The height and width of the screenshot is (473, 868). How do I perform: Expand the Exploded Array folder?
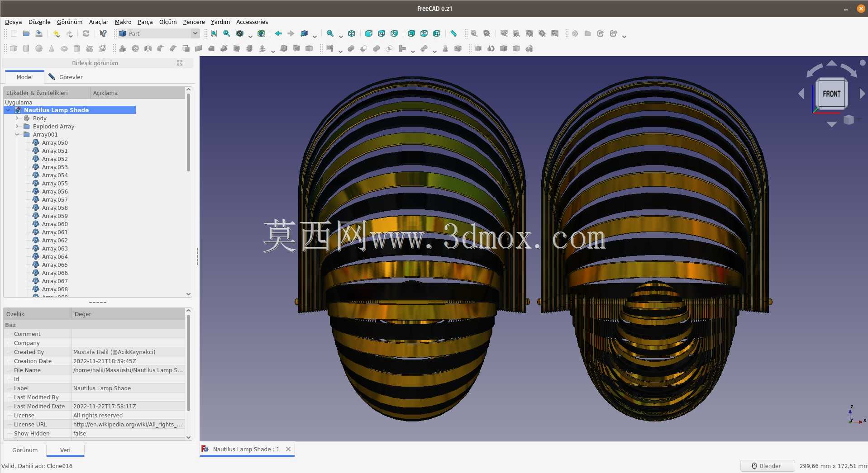tap(17, 126)
